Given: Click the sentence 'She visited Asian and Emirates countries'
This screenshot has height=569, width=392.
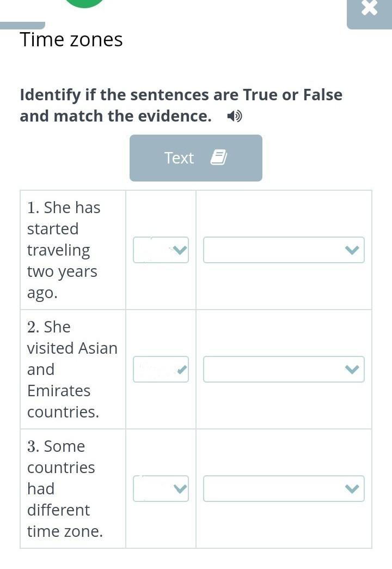Looking at the screenshot, I should point(72,370).
